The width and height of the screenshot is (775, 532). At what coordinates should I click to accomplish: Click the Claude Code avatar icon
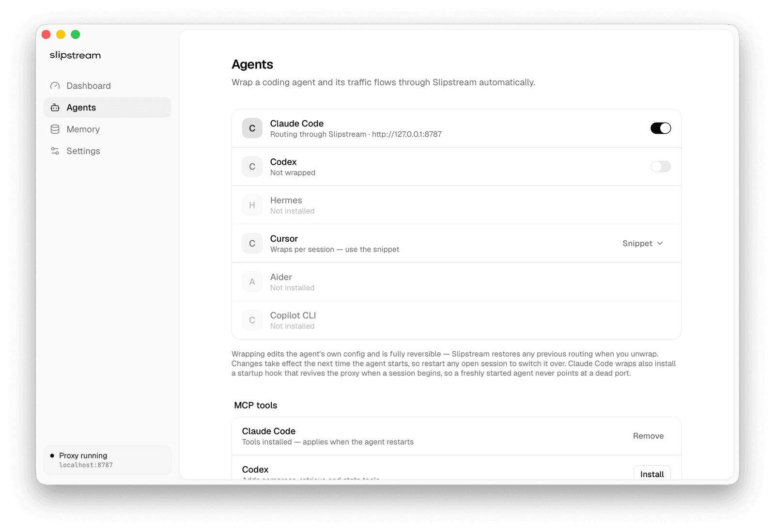pos(252,128)
